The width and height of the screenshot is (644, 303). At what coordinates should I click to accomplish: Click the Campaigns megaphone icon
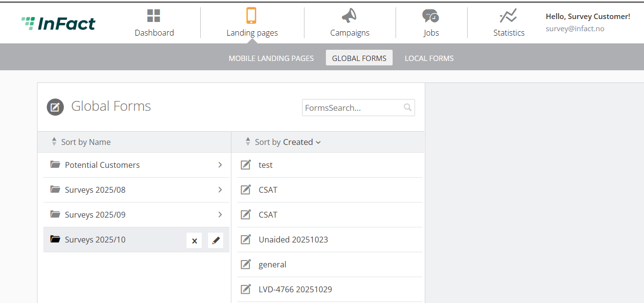tap(349, 16)
